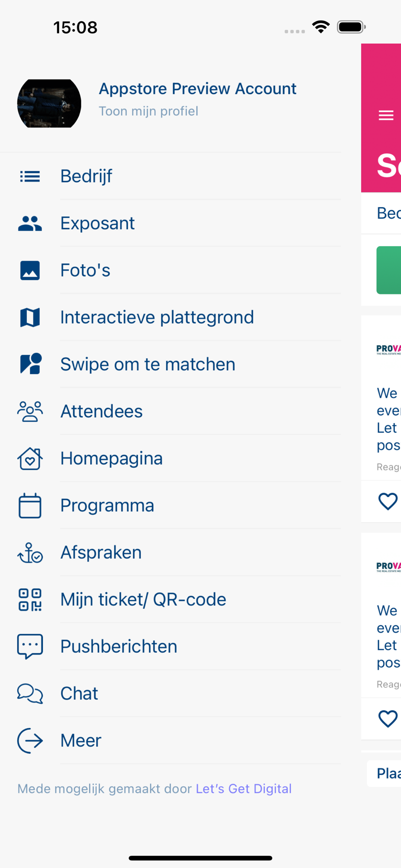This screenshot has width=401, height=868.
Task: Like the second post with heart icon
Action: click(388, 719)
